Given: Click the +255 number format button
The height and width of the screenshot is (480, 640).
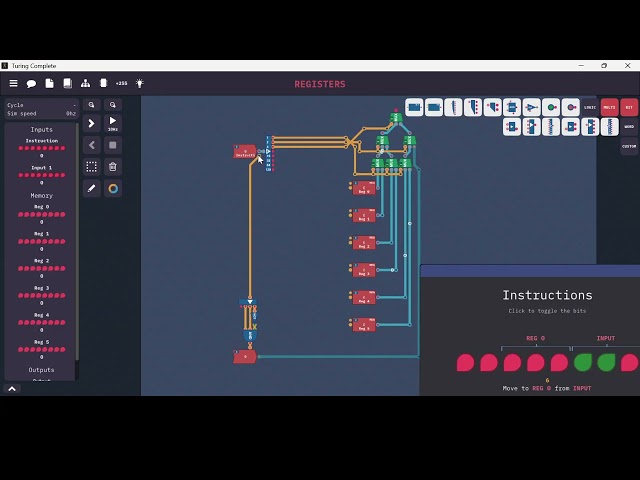Looking at the screenshot, I should click(121, 83).
